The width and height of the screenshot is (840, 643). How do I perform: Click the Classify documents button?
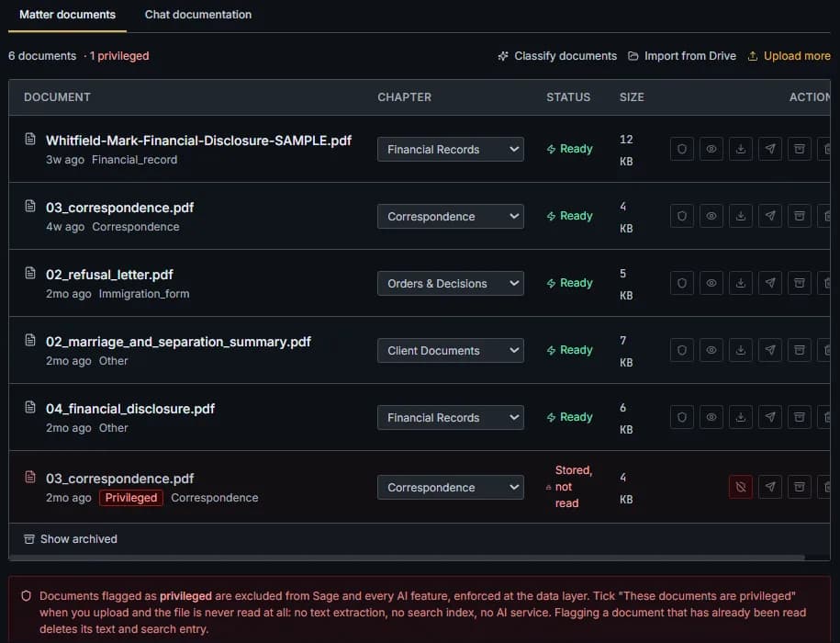click(x=557, y=56)
